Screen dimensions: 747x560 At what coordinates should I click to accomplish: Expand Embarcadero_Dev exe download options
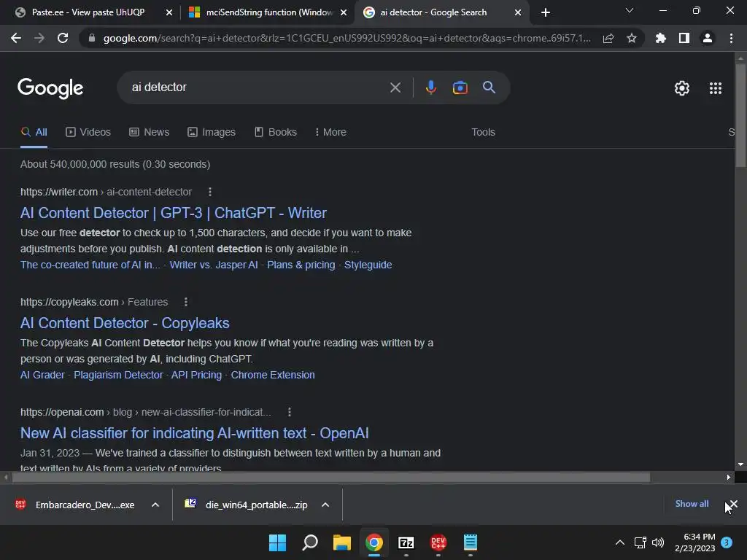tap(155, 505)
